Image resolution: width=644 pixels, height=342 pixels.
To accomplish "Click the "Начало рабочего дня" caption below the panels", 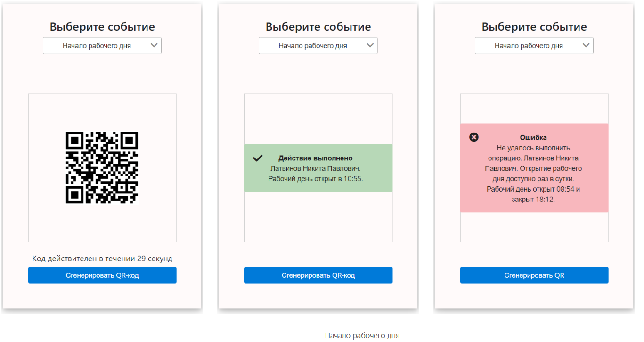I will click(362, 335).
